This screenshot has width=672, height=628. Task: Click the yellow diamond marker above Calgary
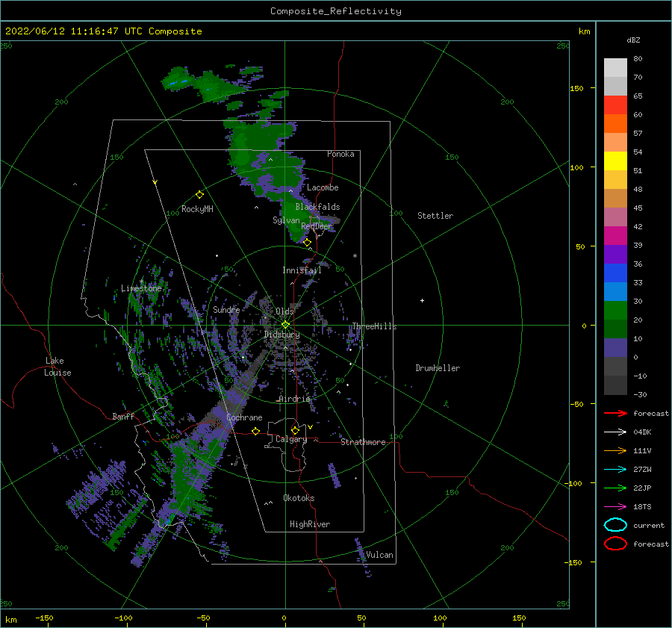click(295, 430)
